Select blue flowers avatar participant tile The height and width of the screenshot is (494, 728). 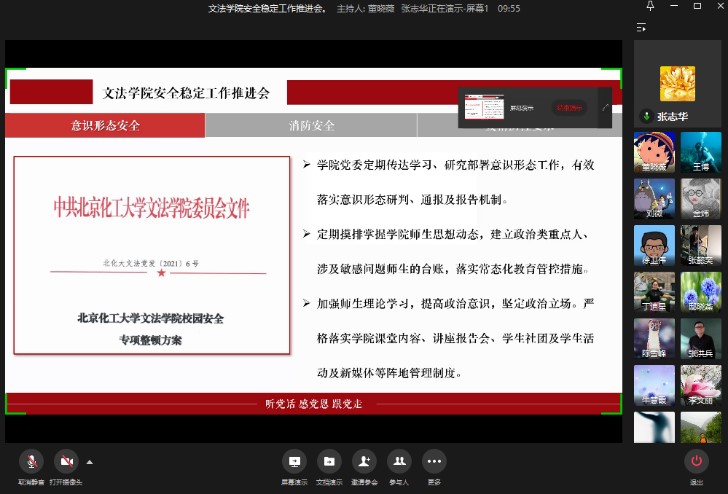701,292
